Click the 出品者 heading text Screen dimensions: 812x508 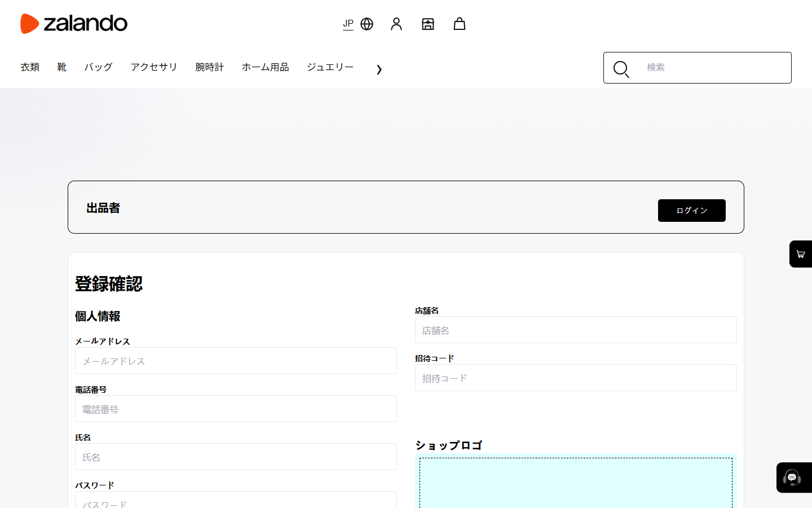tap(103, 208)
